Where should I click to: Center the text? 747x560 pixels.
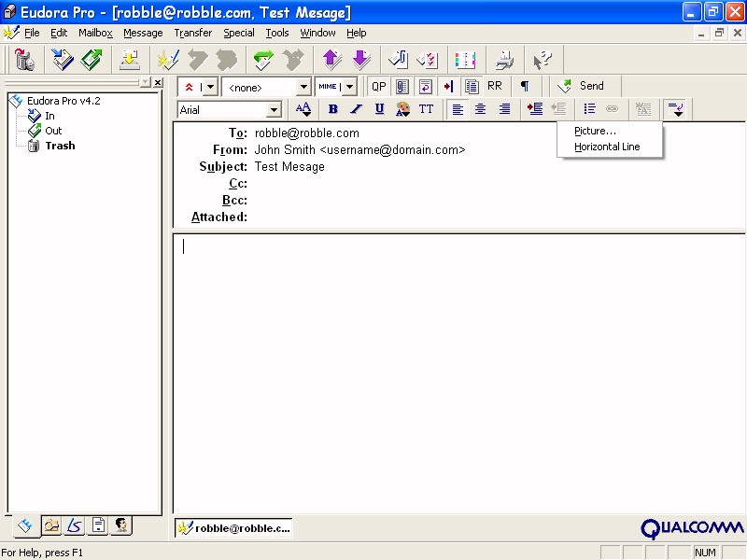point(481,109)
